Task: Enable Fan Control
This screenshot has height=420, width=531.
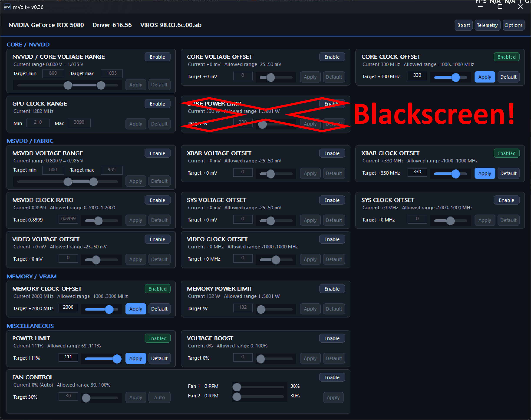Action: pos(332,377)
